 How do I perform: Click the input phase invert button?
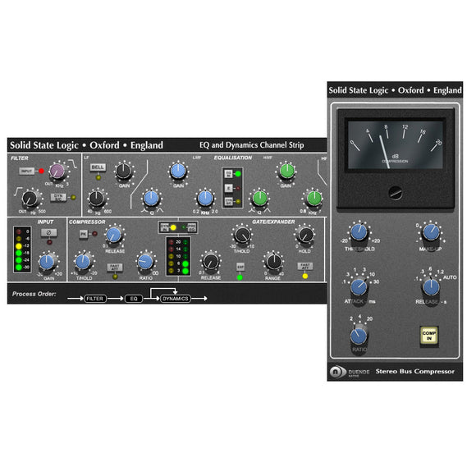pyautogui.click(x=48, y=233)
